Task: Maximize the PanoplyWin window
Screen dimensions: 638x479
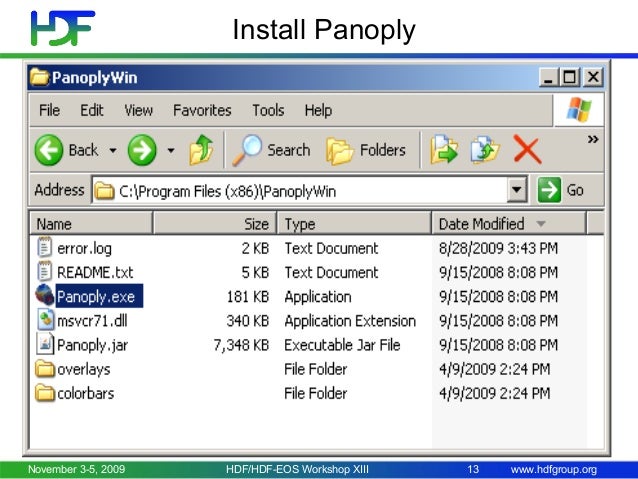Action: coord(570,77)
